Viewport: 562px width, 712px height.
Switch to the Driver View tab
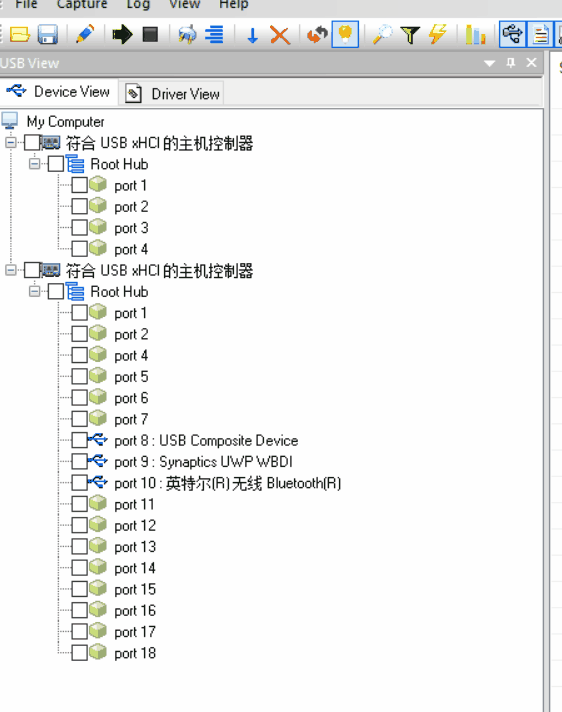point(172,94)
